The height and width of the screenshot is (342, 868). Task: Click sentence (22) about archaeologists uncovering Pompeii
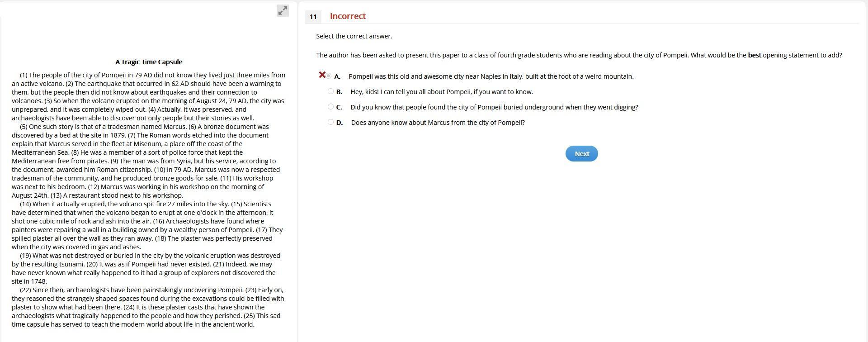[x=132, y=290]
